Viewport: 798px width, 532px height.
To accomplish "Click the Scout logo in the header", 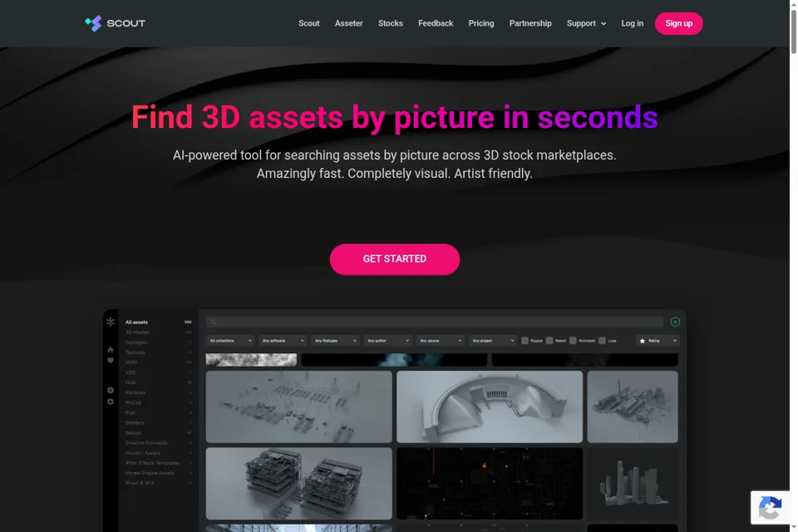I will tap(115, 23).
